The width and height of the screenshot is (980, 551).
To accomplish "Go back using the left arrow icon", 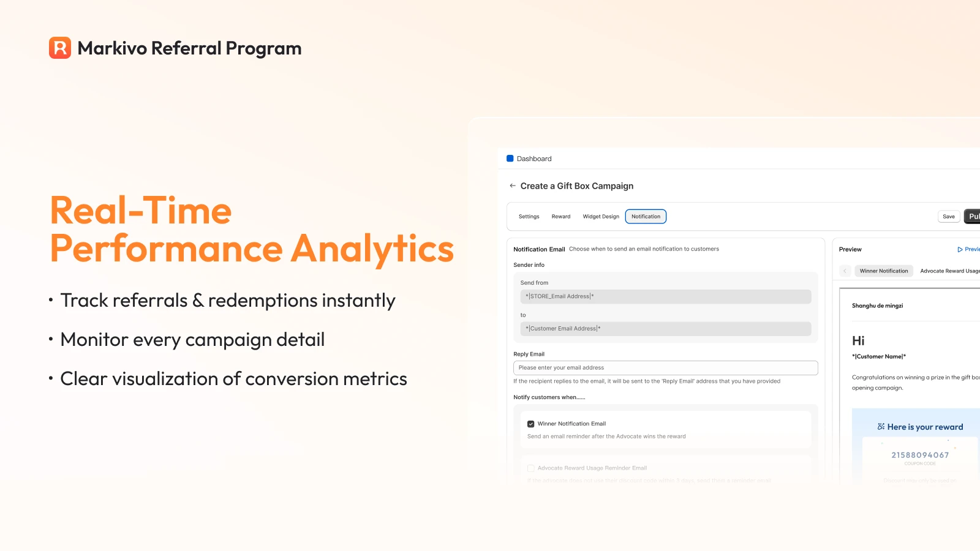I will point(513,186).
